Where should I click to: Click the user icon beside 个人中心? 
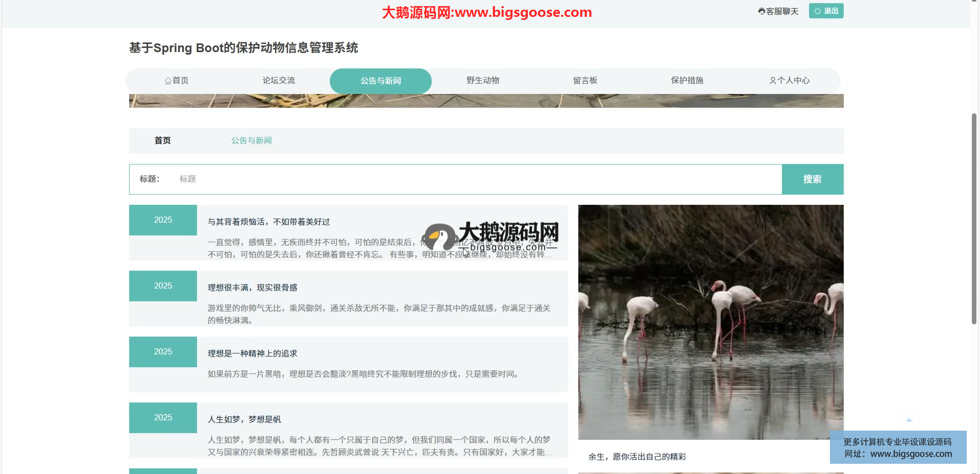(x=773, y=81)
